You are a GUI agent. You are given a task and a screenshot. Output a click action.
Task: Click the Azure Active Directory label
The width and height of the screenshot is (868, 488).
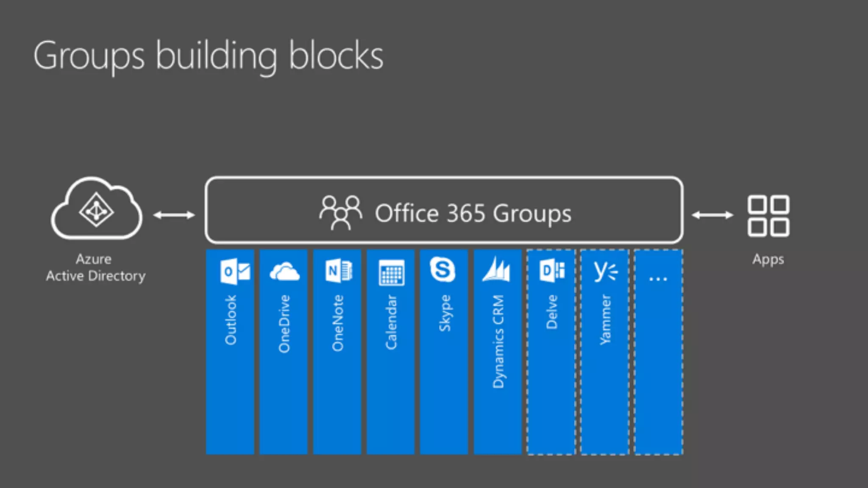tap(95, 268)
